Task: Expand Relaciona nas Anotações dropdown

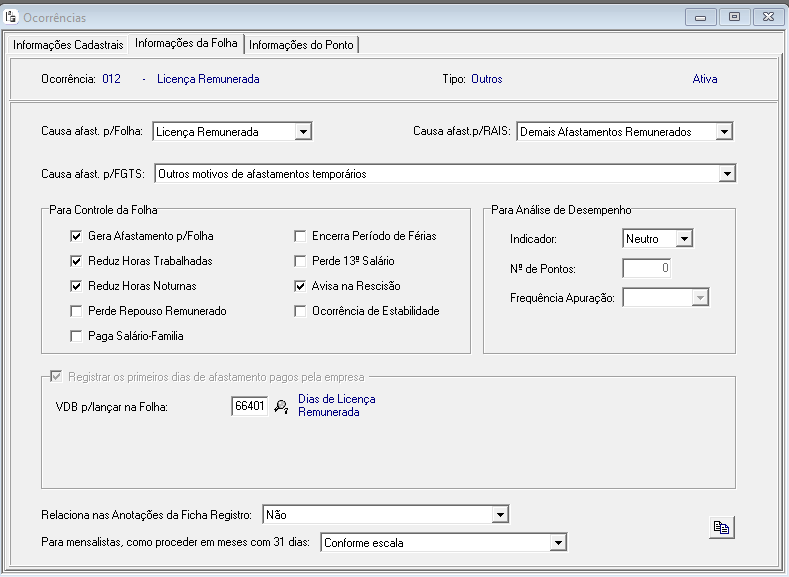Action: click(x=500, y=514)
